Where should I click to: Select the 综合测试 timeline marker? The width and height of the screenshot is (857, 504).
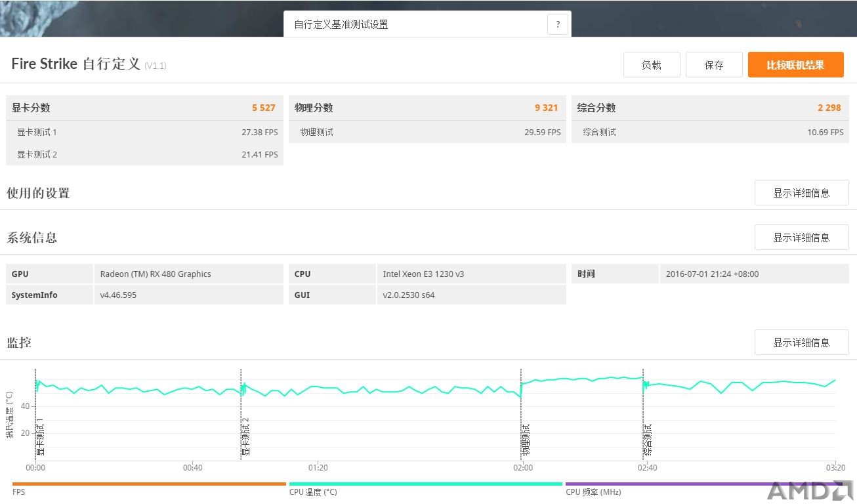click(x=647, y=440)
